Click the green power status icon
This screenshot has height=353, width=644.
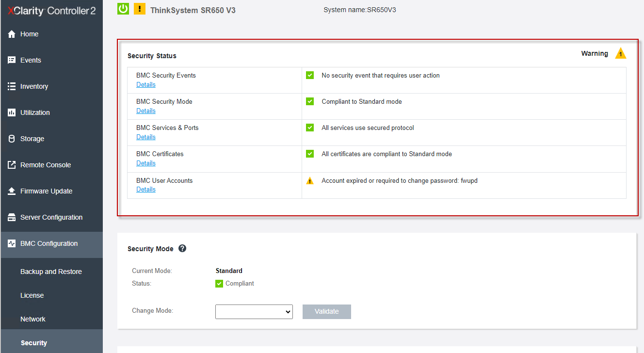tap(123, 9)
